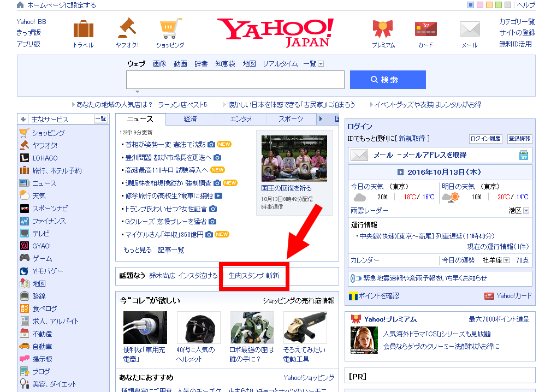Click the calendar play icon beside date
The height and width of the screenshot is (392, 545).
tap(400, 173)
